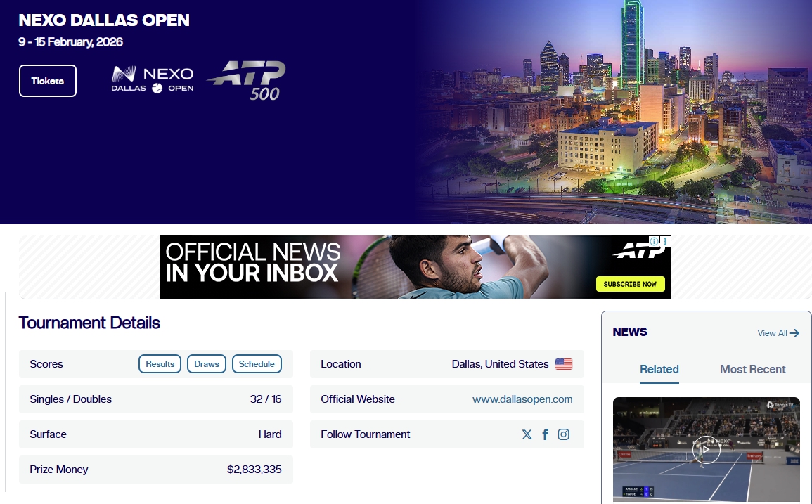
Task: Open the ad info icon
Action: pos(654,241)
